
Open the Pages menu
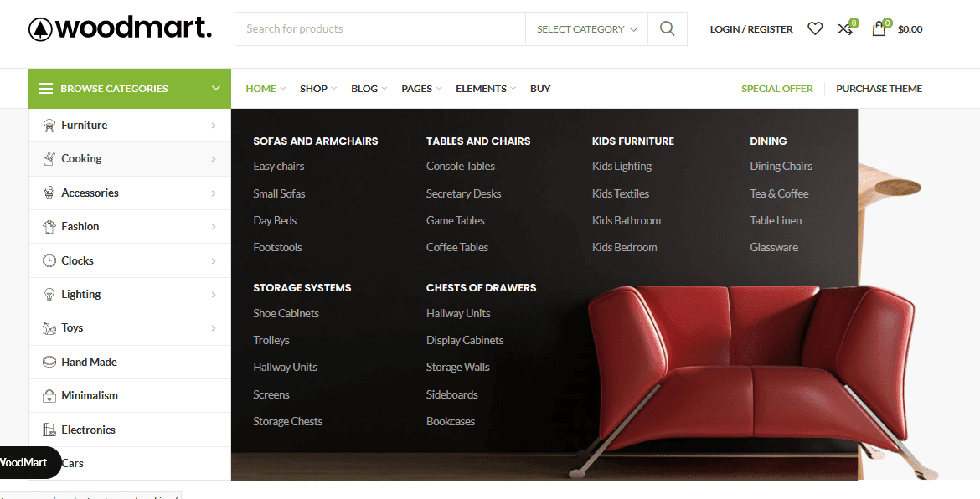[x=421, y=89]
